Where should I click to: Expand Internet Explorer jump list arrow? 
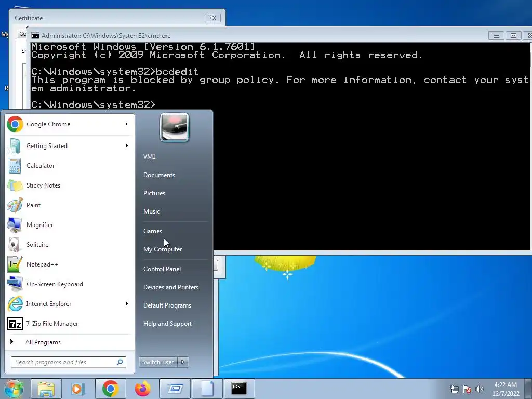point(127,304)
